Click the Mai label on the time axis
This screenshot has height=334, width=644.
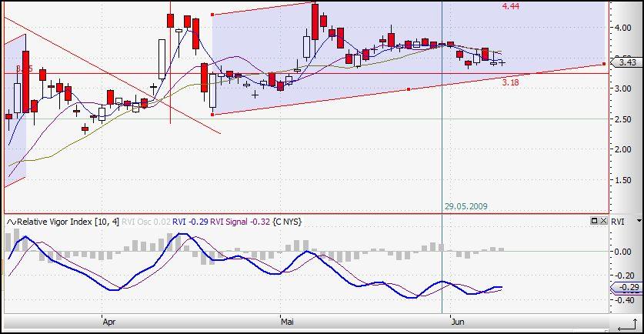pyautogui.click(x=288, y=322)
